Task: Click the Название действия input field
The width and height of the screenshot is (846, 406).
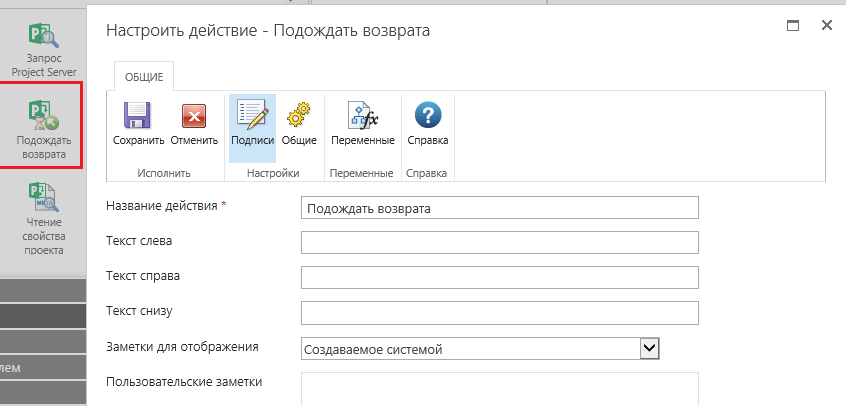Action: 500,208
